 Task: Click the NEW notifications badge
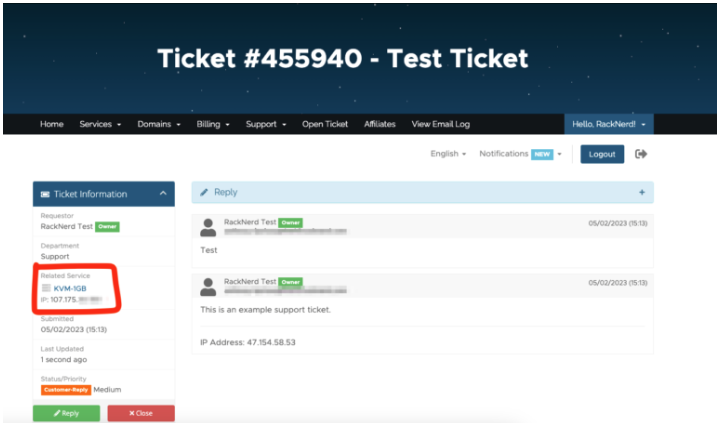tap(542, 154)
